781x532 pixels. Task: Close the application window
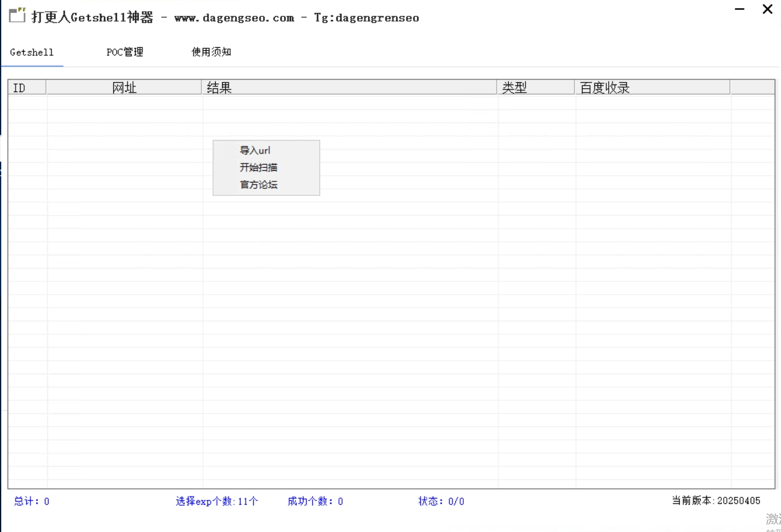[x=767, y=9]
